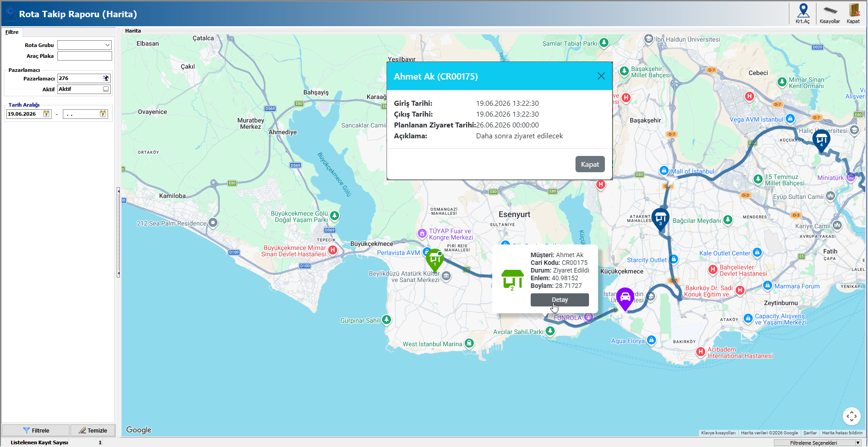This screenshot has height=447, width=868.
Task: Click the blue store marker numbered 4
Action: coord(821,141)
